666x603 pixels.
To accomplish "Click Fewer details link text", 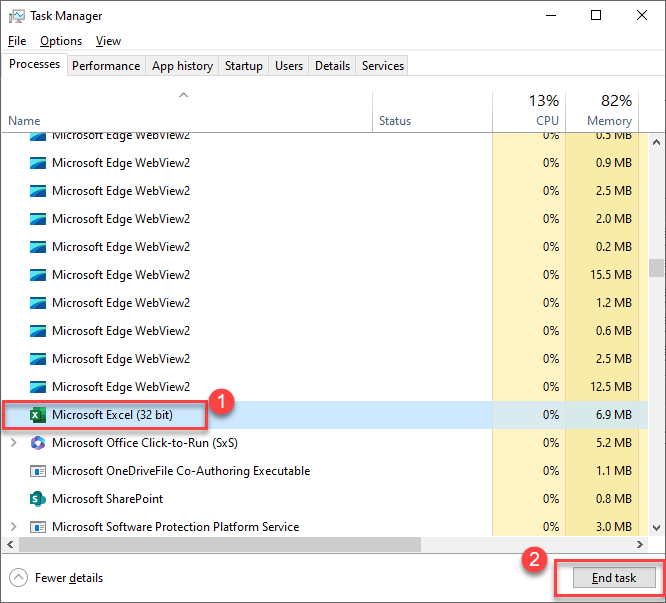I will (69, 578).
